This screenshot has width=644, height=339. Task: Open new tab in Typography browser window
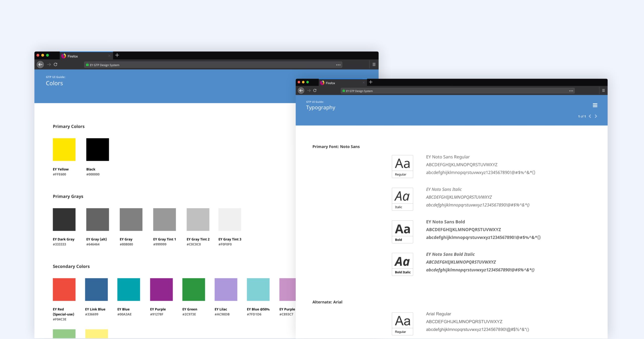(371, 82)
